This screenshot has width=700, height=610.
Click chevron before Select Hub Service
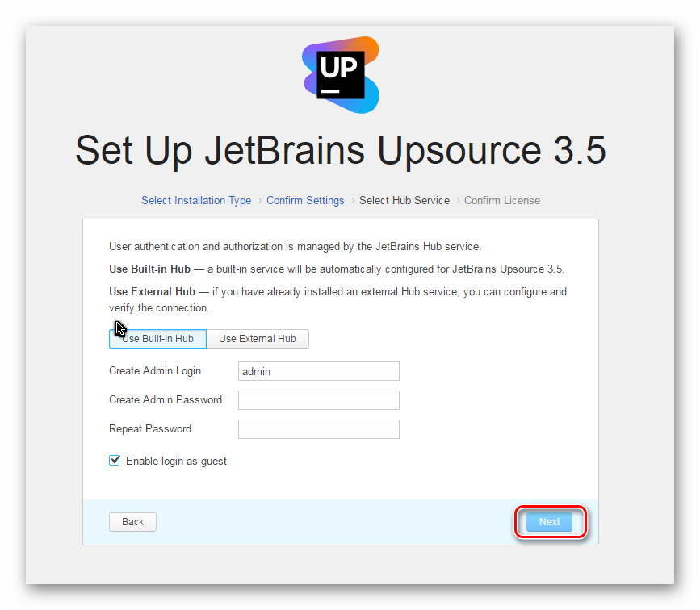click(352, 200)
